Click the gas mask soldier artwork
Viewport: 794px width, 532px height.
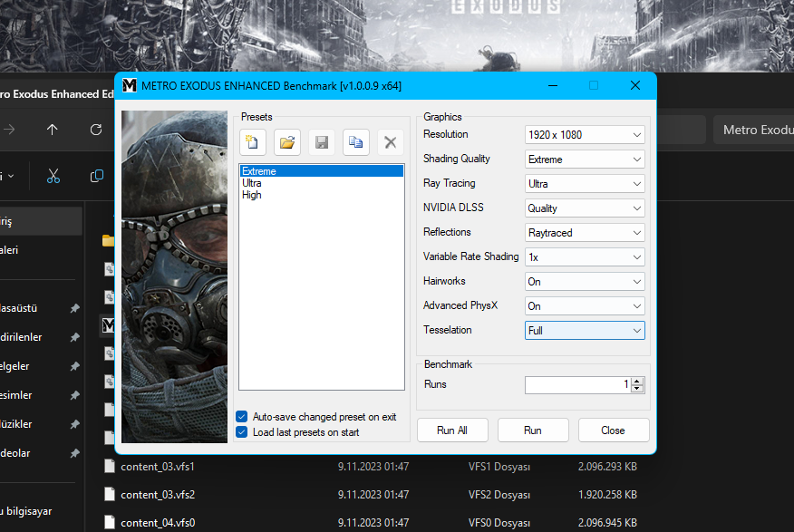pos(174,276)
